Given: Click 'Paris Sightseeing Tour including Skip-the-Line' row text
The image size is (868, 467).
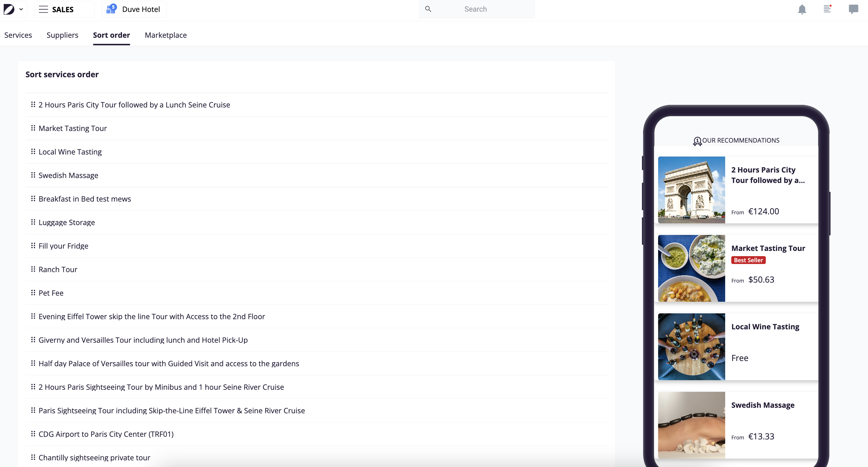Looking at the screenshot, I should [x=172, y=411].
